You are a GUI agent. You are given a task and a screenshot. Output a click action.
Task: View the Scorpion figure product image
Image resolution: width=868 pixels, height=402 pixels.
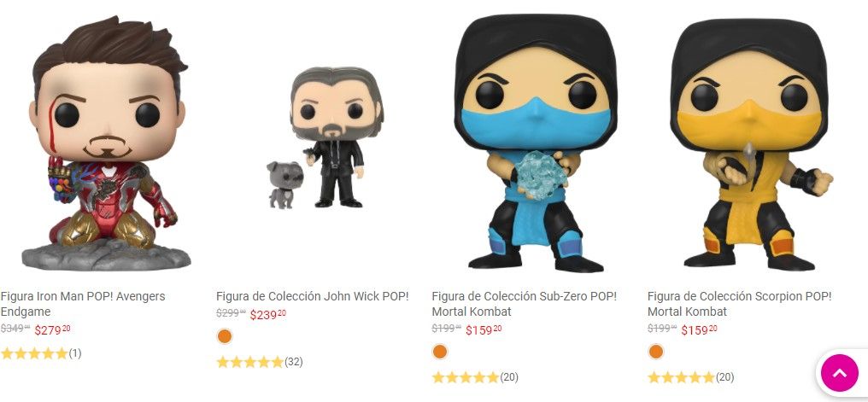point(751,143)
